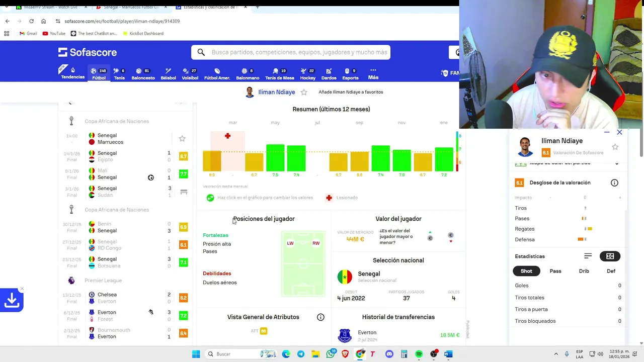This screenshot has width=644, height=362.
Task: Select the Pass statistics tab
Action: point(555,271)
